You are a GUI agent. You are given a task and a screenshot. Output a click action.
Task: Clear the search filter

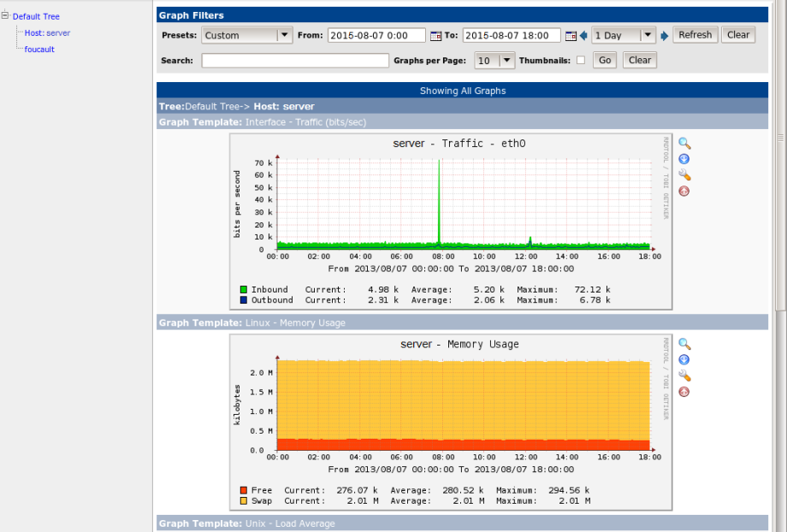click(640, 60)
